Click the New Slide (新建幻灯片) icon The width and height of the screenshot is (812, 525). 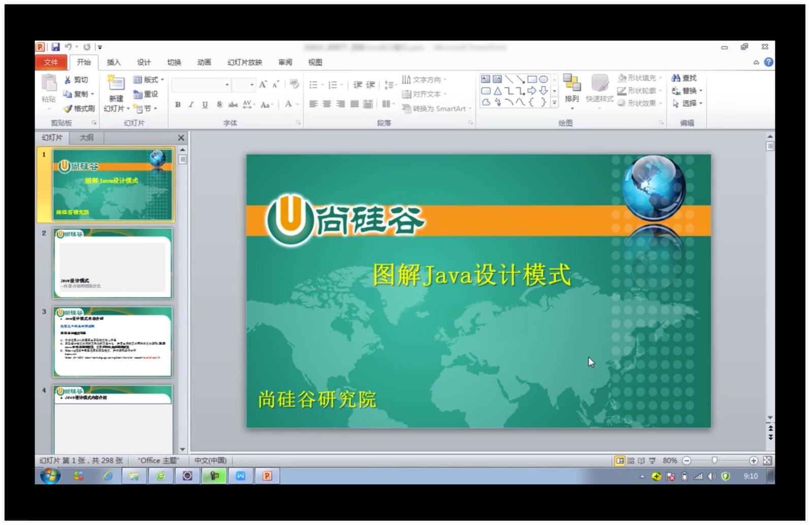pyautogui.click(x=116, y=83)
